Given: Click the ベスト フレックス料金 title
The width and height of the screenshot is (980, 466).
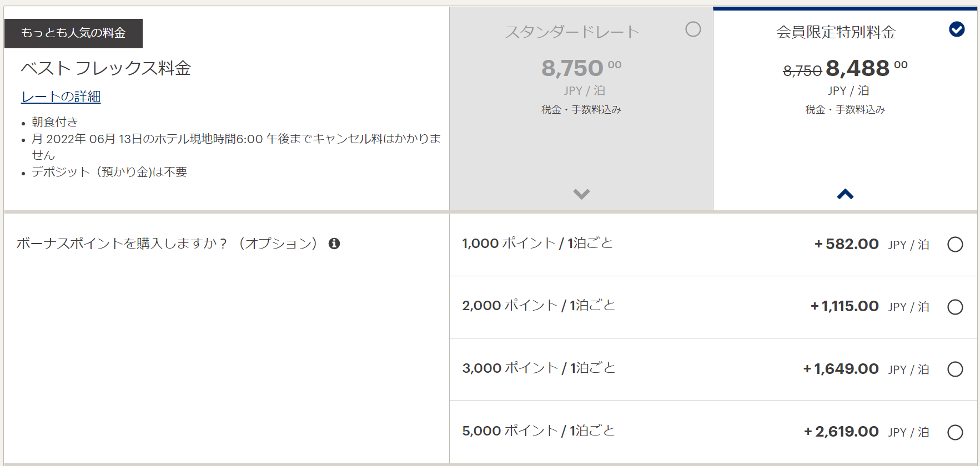Looking at the screenshot, I should [106, 68].
